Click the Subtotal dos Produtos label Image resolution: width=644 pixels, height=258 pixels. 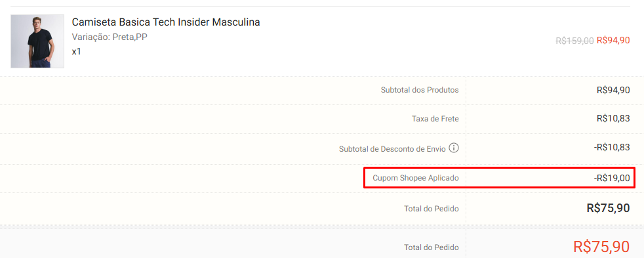pyautogui.click(x=420, y=90)
